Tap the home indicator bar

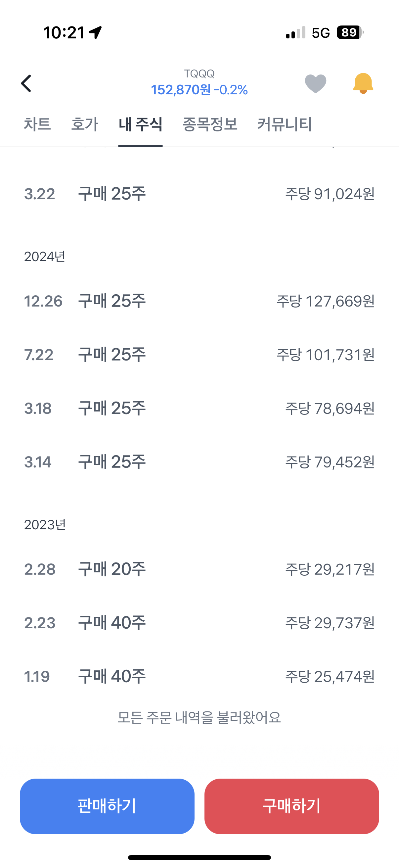[199, 857]
